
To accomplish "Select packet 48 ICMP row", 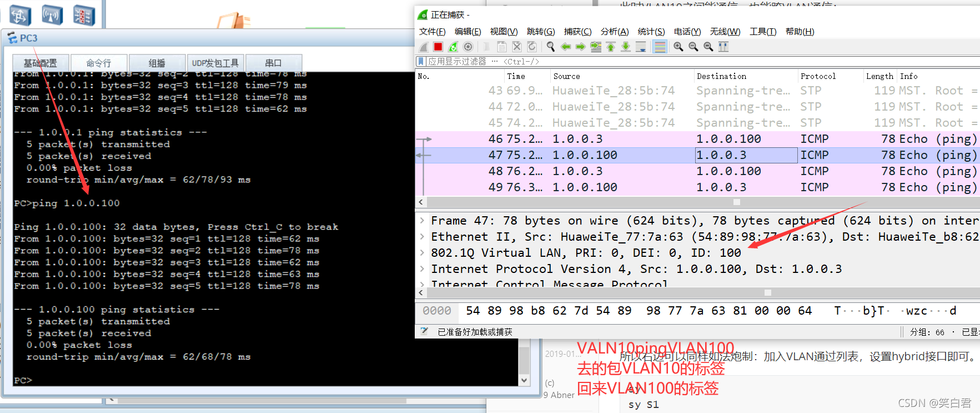I will pyautogui.click(x=697, y=171).
